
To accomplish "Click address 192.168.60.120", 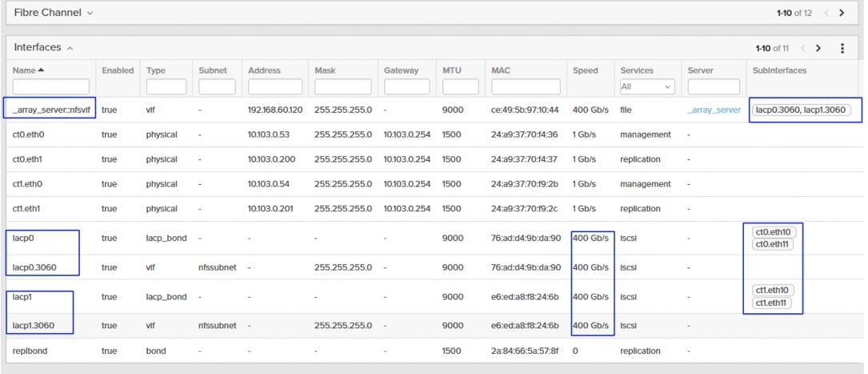I will tap(275, 110).
